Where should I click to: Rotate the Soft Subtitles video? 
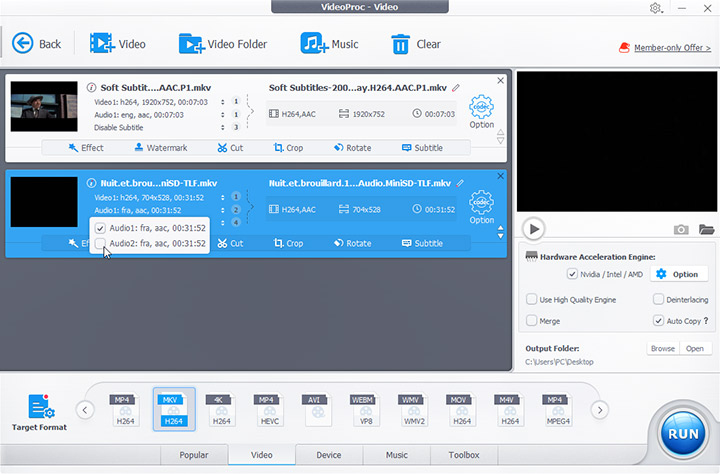pos(352,148)
